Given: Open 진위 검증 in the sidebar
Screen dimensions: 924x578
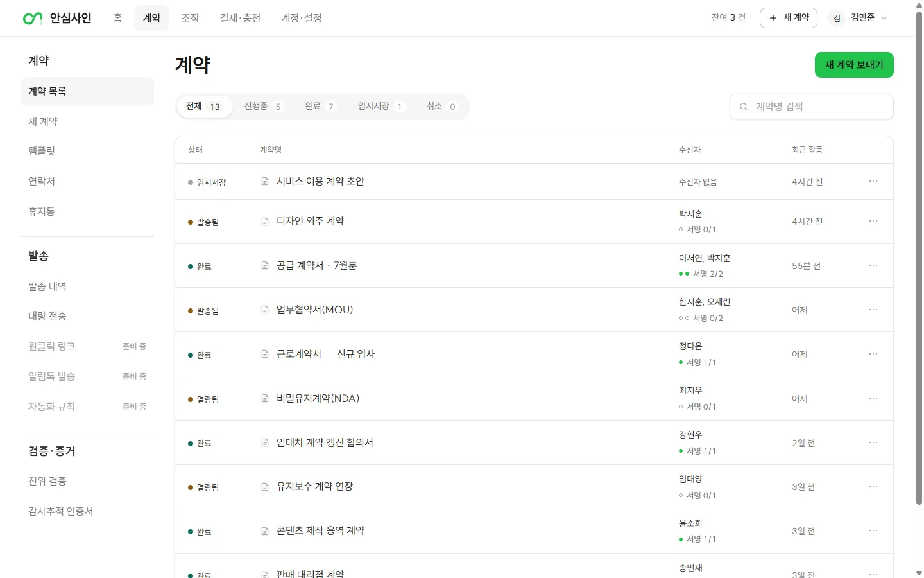Looking at the screenshot, I should 87,481.
